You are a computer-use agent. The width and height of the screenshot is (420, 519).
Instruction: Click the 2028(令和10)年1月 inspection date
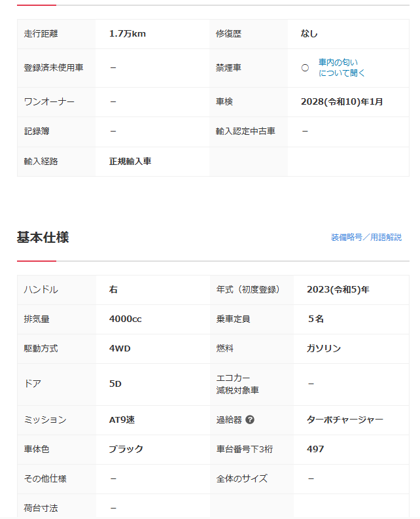pyautogui.click(x=341, y=102)
